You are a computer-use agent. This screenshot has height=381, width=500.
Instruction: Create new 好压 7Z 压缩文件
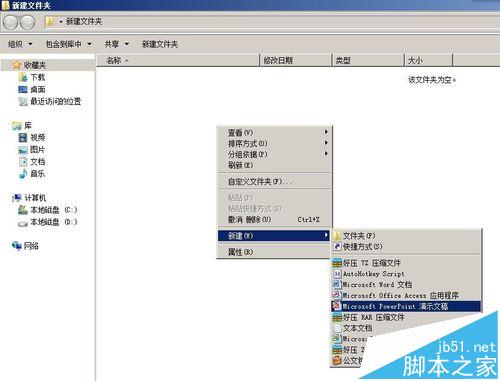pos(406,263)
